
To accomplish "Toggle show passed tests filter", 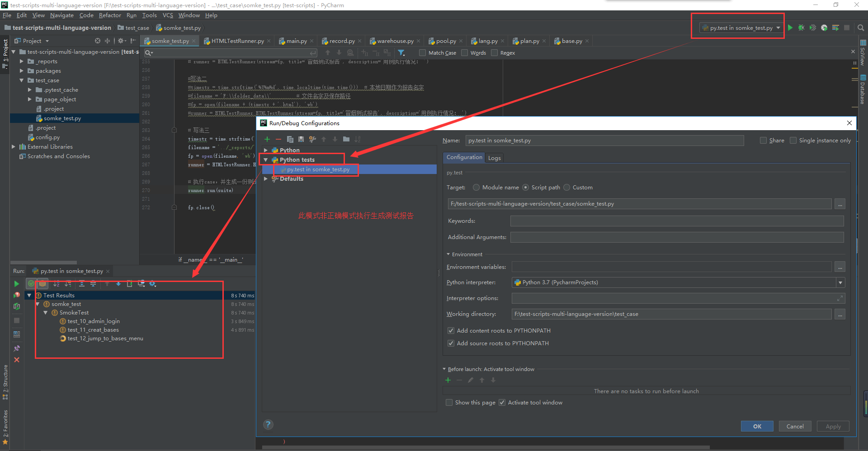I will tap(31, 284).
